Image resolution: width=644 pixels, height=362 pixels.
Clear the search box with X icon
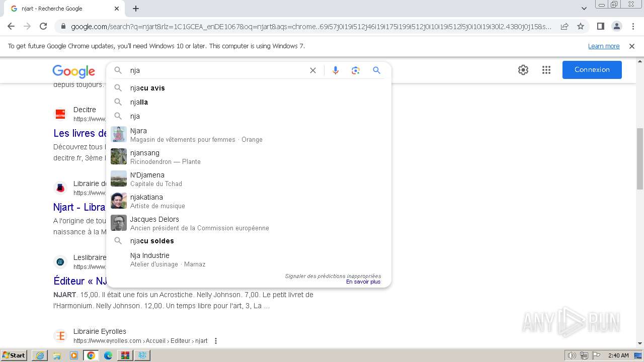(x=313, y=70)
